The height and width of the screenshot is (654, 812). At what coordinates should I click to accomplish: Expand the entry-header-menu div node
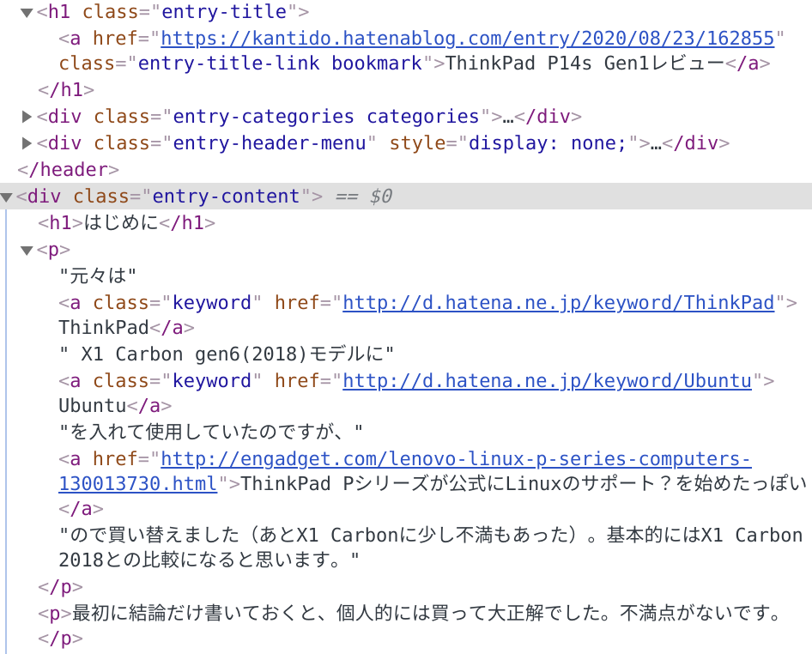[x=27, y=143]
